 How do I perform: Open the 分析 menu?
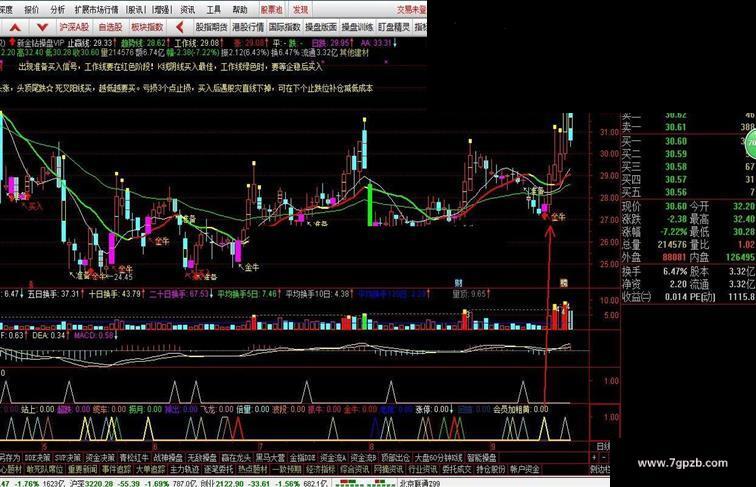tap(57, 9)
